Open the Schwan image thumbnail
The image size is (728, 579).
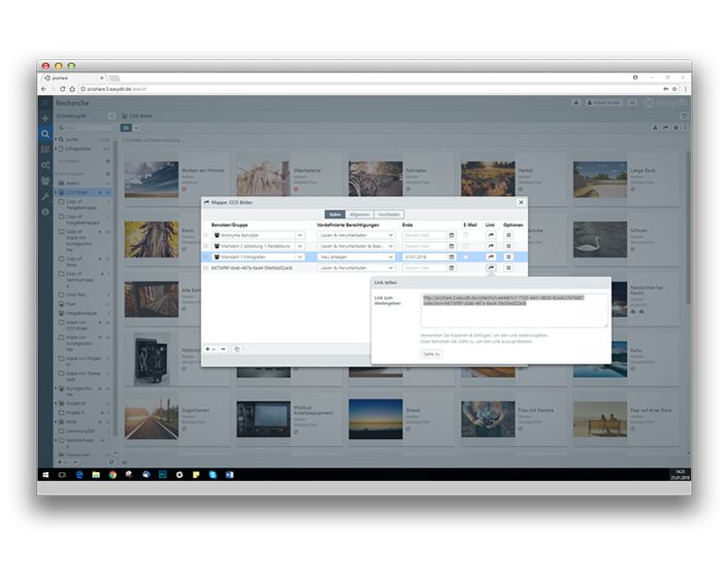click(600, 239)
